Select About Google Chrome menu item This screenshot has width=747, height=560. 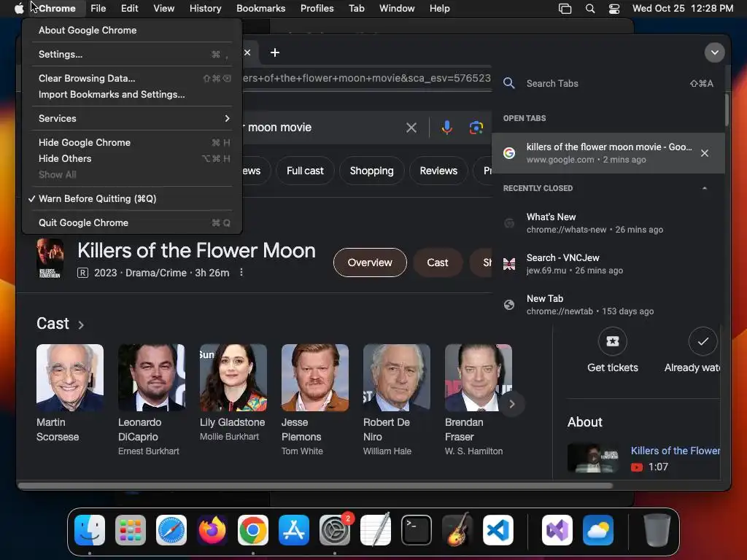132,30
